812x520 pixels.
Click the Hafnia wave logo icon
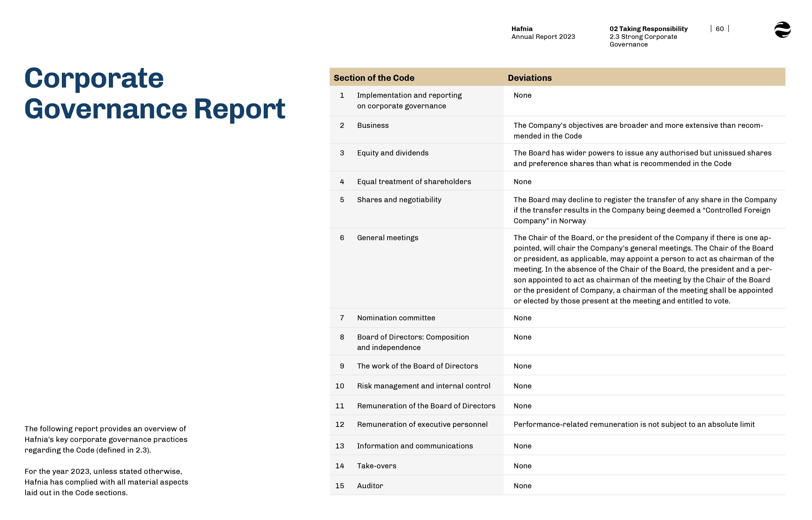click(x=782, y=30)
